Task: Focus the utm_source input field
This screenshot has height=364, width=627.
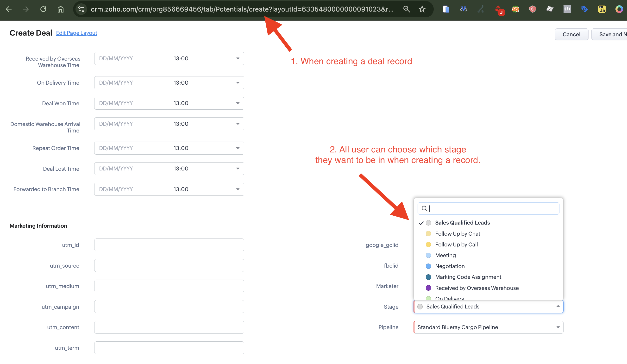Action: (169, 265)
